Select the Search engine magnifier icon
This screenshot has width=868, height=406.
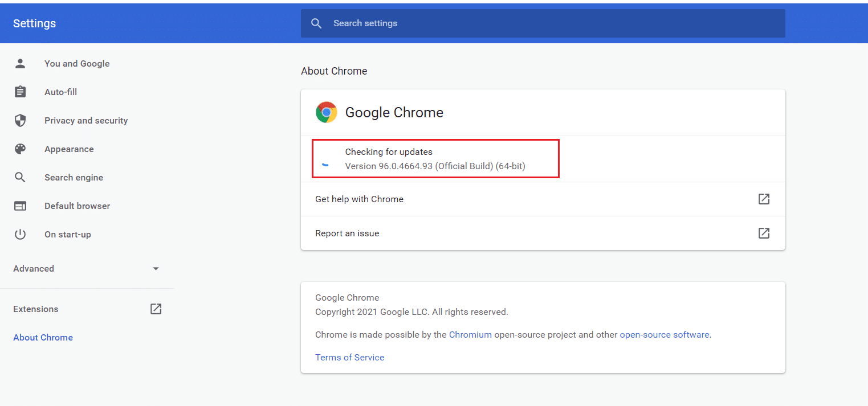point(21,177)
